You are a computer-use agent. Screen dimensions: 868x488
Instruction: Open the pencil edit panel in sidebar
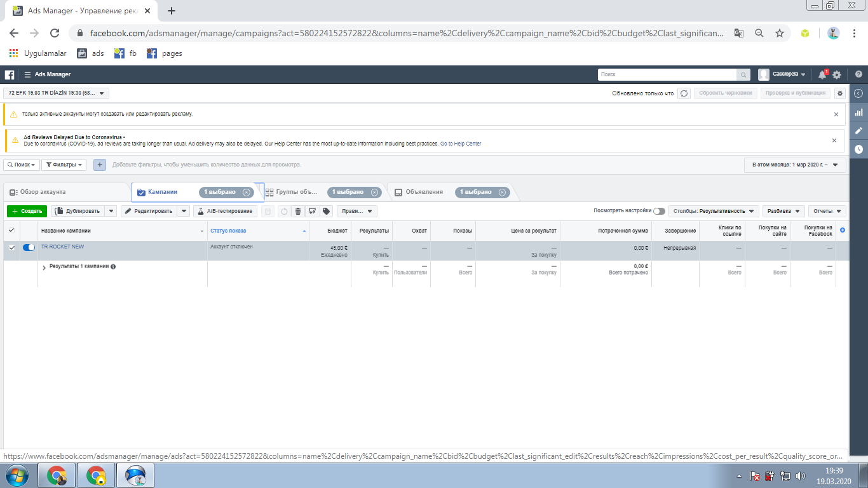858,131
